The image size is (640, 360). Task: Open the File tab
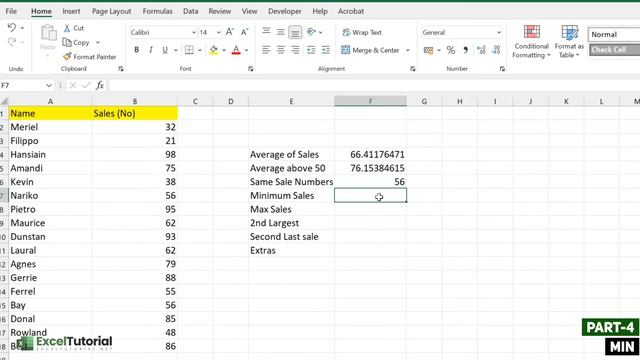point(11,11)
